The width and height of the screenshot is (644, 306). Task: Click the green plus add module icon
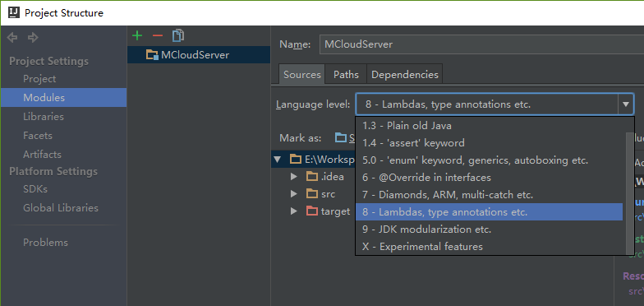137,36
